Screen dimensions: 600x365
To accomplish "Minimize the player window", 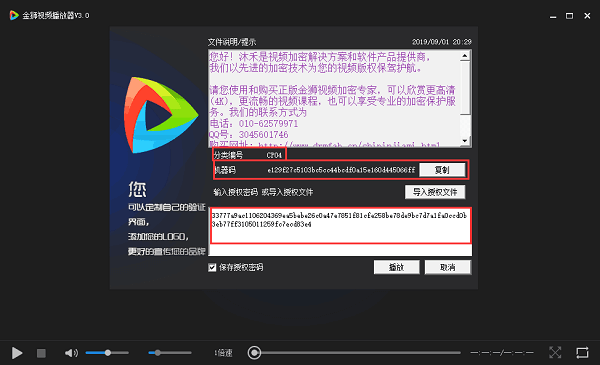I will (x=553, y=16).
